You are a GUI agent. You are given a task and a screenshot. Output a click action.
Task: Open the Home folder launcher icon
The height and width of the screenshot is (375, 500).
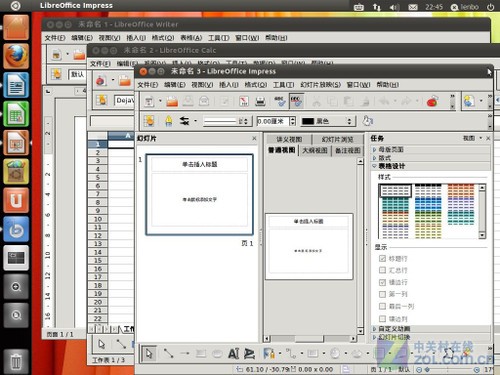point(16,27)
